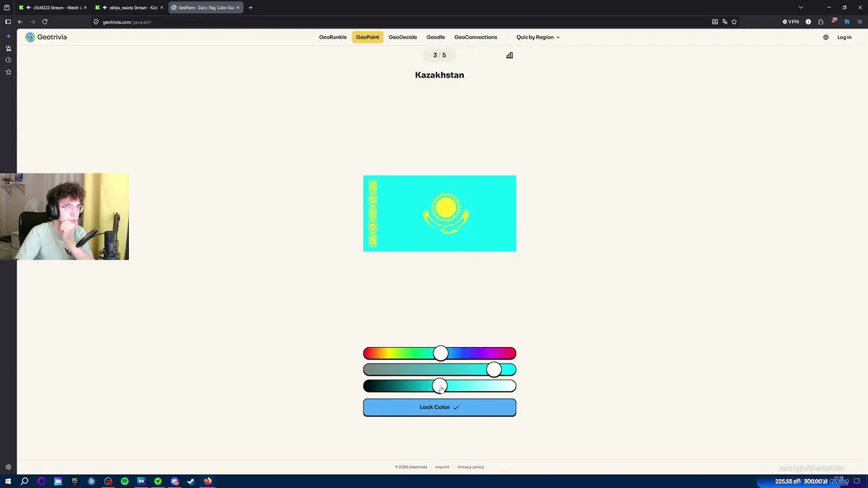Click the rainbow hue slider handle
Viewport: 868px width, 488px height.
441,353
